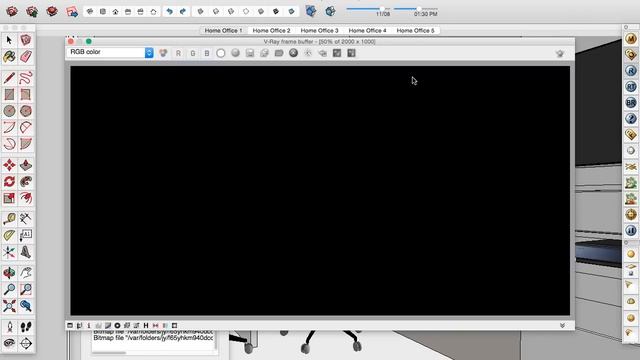The height and width of the screenshot is (360, 640).
Task: Open the V-Ray material editor (M)
Action: click(631, 39)
